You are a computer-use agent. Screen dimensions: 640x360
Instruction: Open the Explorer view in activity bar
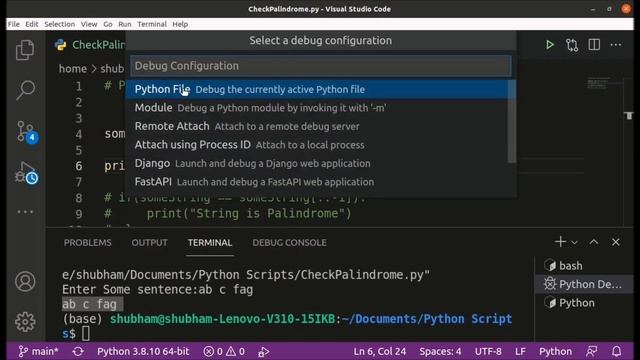[x=25, y=50]
